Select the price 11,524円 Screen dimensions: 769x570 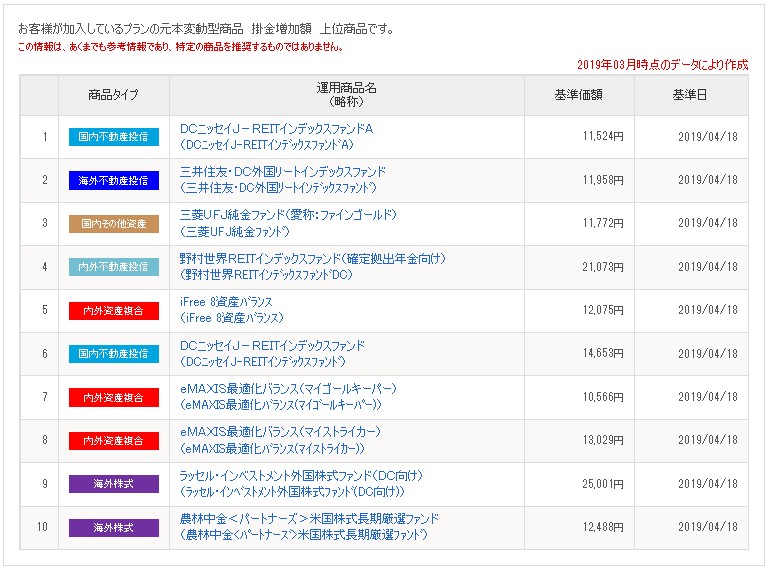point(603,136)
